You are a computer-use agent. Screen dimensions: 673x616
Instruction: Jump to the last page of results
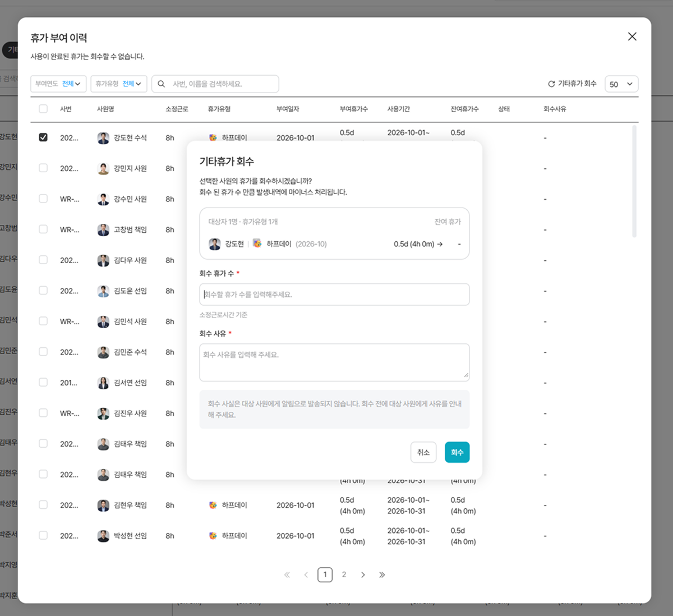pos(382,575)
